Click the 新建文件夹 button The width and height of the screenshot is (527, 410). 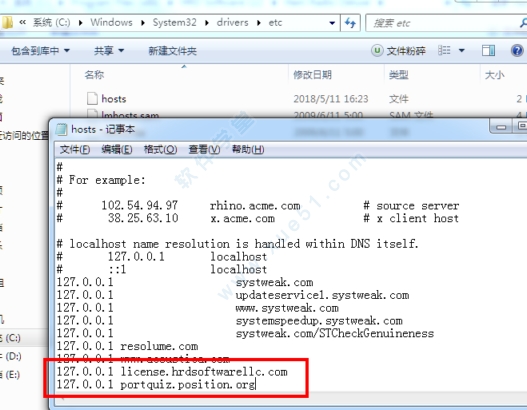click(172, 51)
